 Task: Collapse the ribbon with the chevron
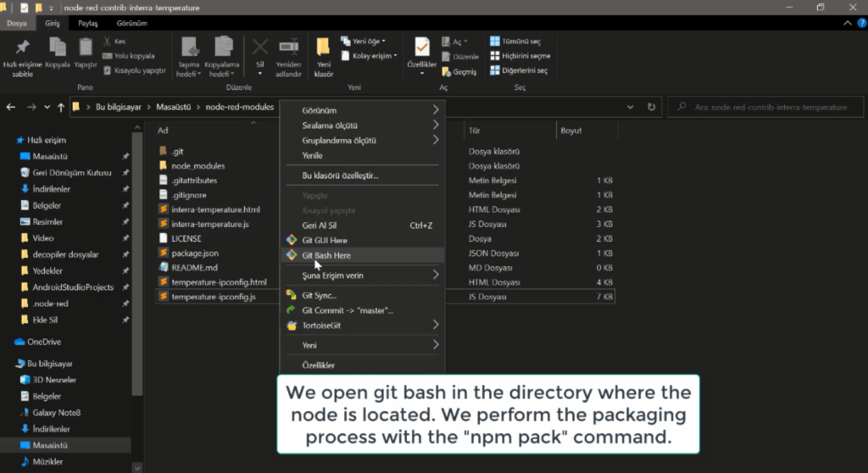(x=848, y=23)
